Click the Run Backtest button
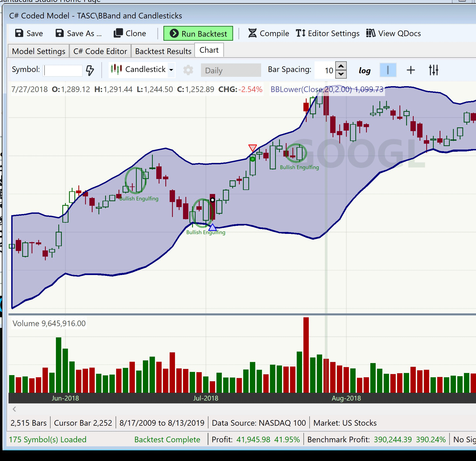This screenshot has width=476, height=461. click(198, 34)
